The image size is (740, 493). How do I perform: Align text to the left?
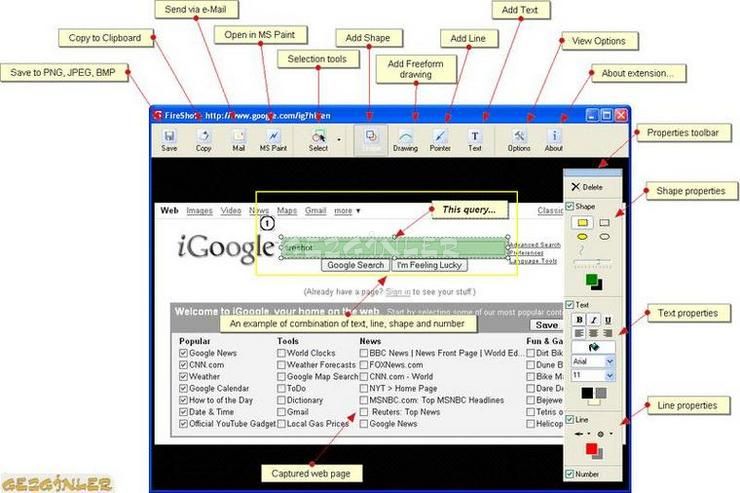(x=579, y=333)
